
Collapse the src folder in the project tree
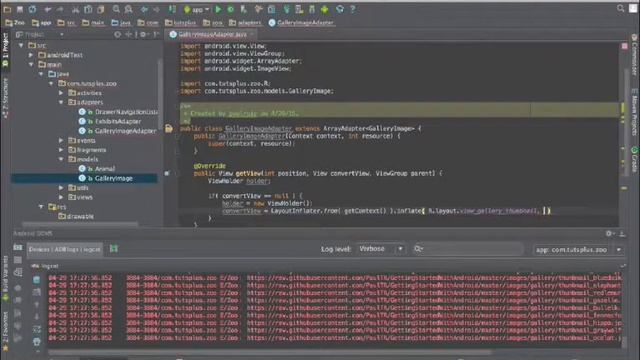click(21, 45)
